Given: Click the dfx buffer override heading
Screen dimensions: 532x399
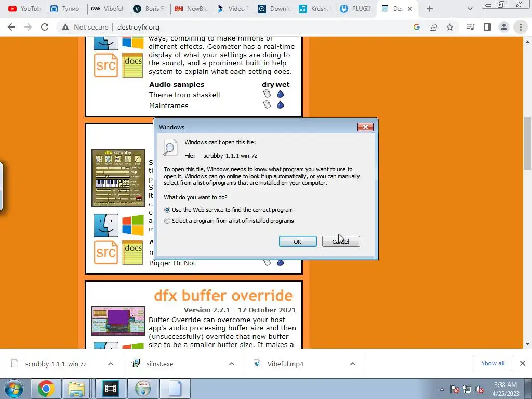Looking at the screenshot, I should 223,296.
